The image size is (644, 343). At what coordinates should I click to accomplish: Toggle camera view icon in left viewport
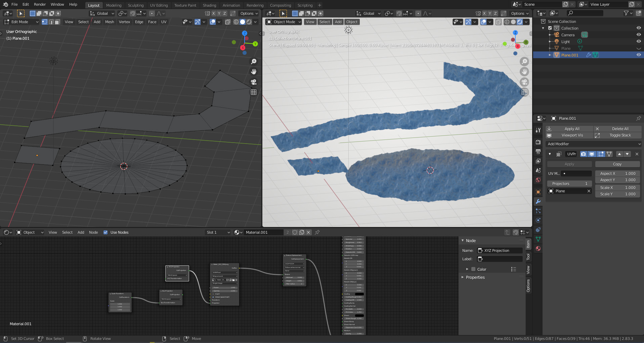coord(254,82)
